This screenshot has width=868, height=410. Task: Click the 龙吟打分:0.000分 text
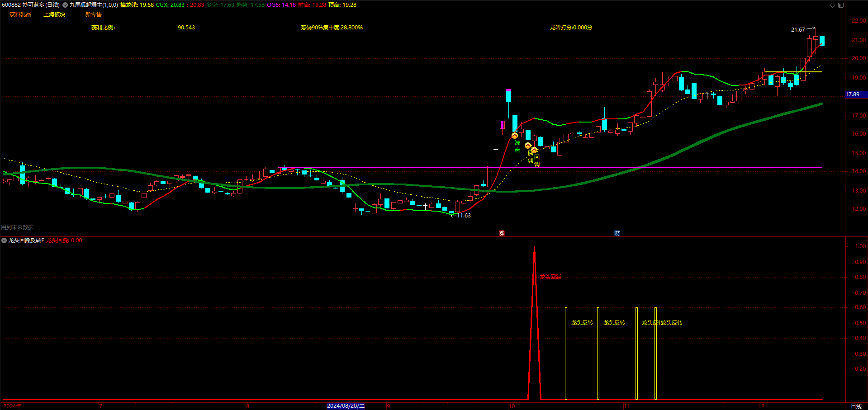pos(571,28)
